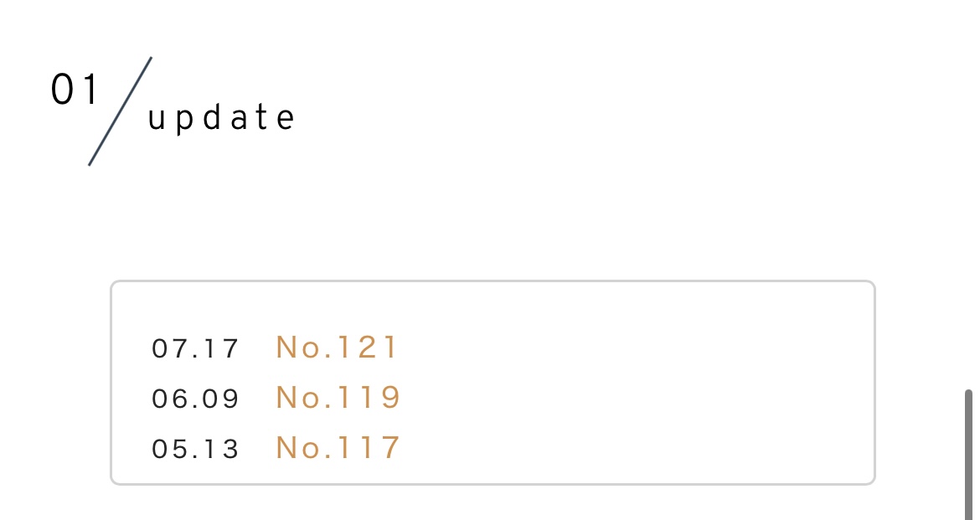The width and height of the screenshot is (980, 520).
Task: Click the 07.17 date label
Action: 196,348
